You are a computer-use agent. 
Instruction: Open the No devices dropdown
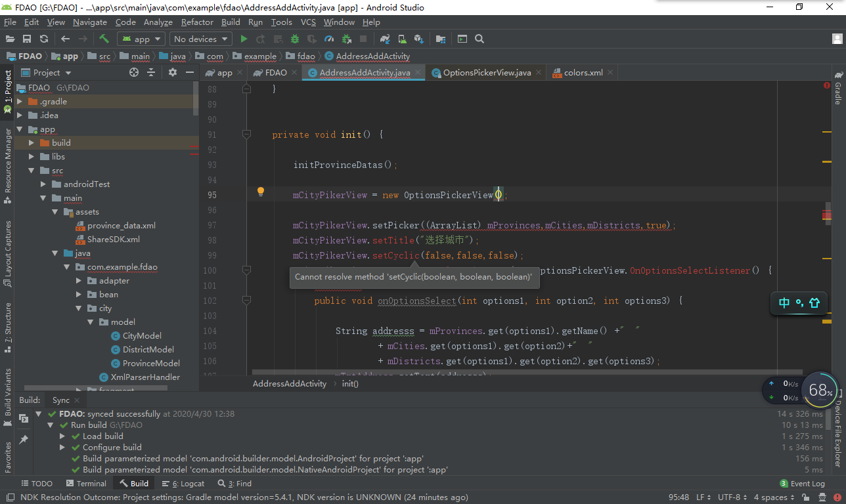pos(200,39)
